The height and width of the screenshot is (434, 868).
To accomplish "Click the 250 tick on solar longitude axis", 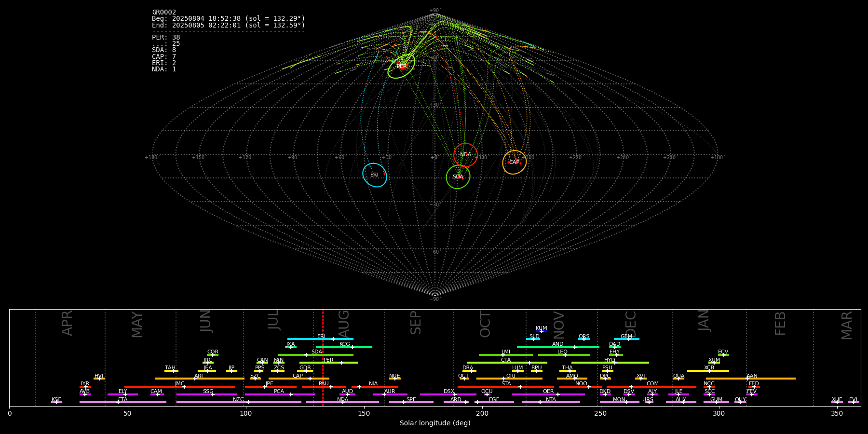I will pos(600,413).
